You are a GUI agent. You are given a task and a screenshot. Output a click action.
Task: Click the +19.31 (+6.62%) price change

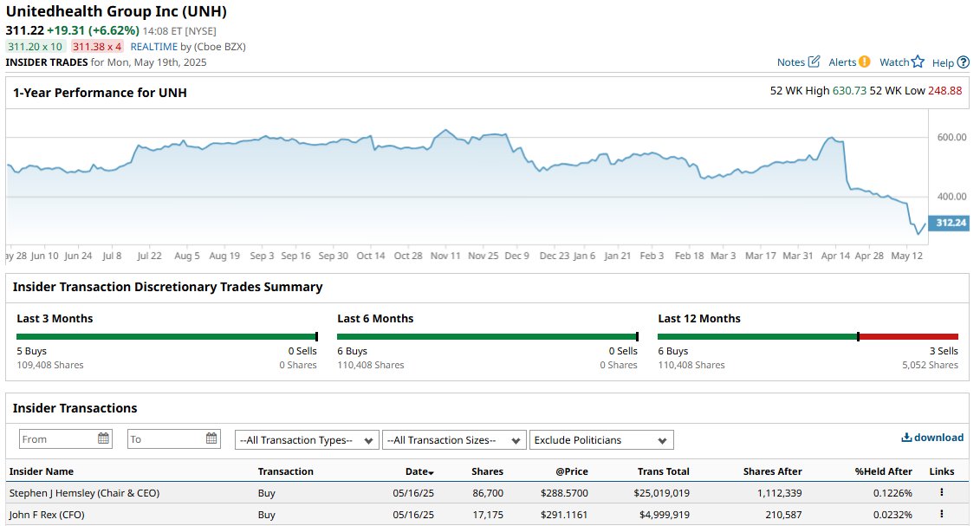tap(93, 30)
